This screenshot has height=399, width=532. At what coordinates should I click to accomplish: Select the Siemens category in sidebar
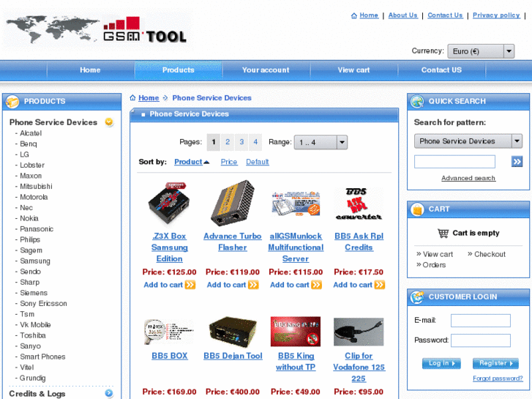point(34,293)
